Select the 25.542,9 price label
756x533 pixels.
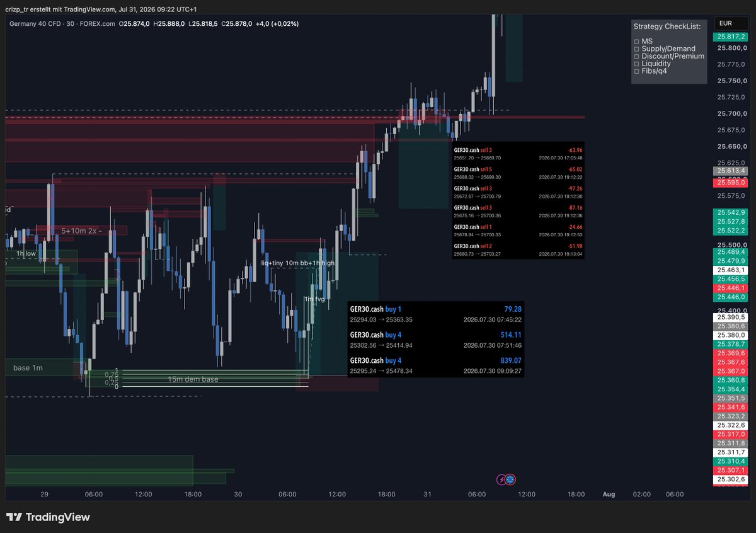[x=730, y=212]
